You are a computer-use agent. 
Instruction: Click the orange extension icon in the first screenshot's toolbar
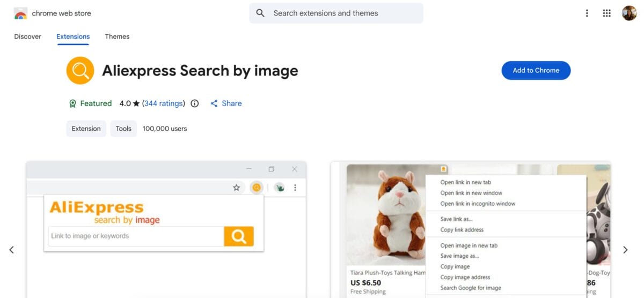point(257,188)
